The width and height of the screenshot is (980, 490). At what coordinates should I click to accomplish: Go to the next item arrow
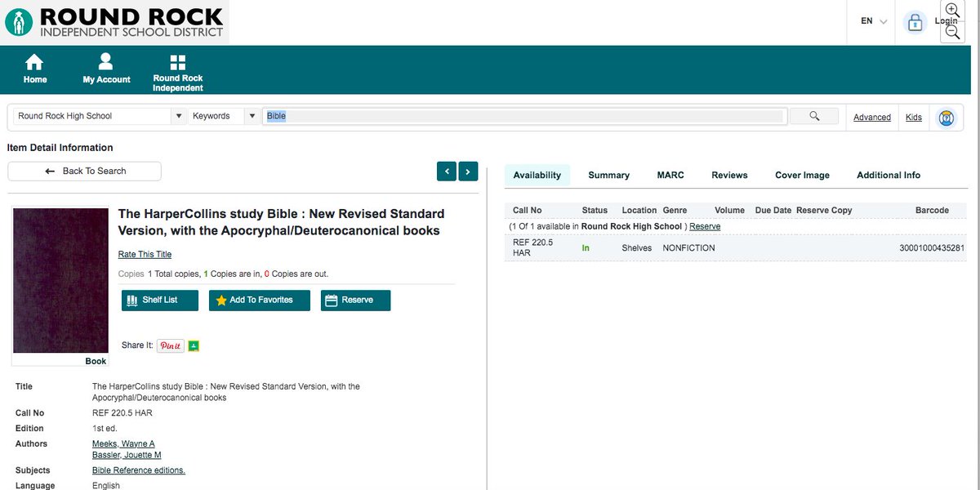click(x=468, y=171)
